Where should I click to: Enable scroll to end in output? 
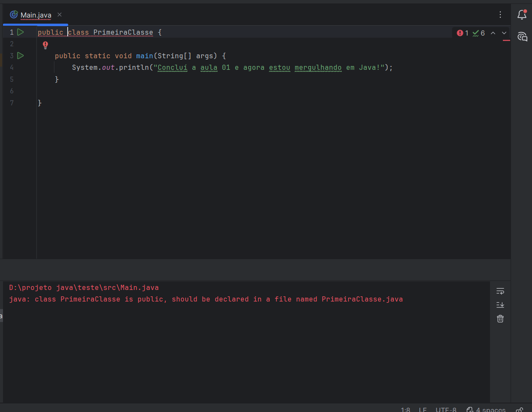point(500,305)
